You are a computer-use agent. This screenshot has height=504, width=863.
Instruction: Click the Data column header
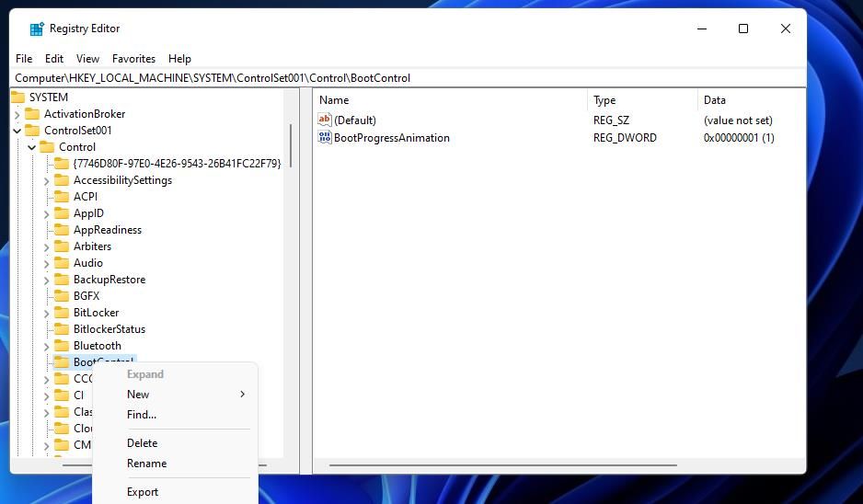point(751,100)
